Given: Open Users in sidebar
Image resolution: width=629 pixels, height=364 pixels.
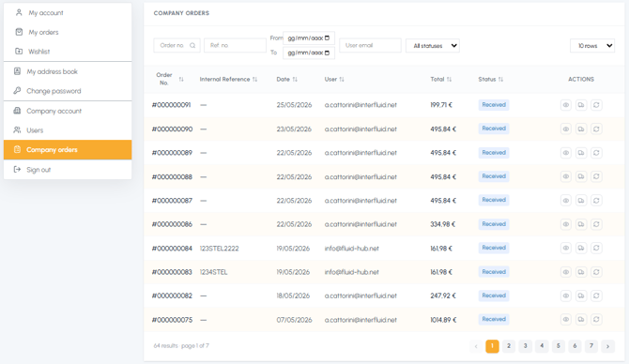Looking at the screenshot, I should click(68, 130).
